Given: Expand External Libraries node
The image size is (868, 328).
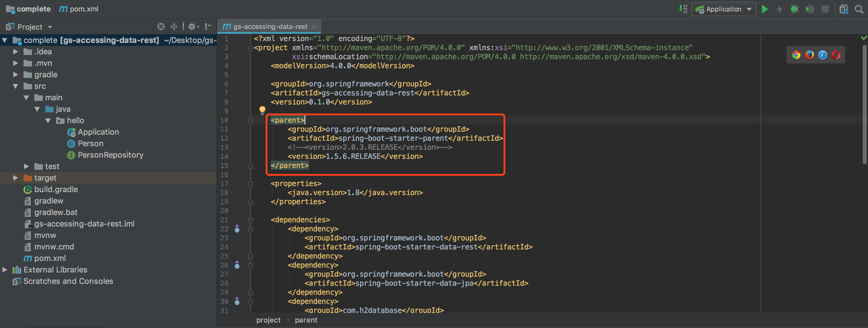Looking at the screenshot, I should pos(5,270).
